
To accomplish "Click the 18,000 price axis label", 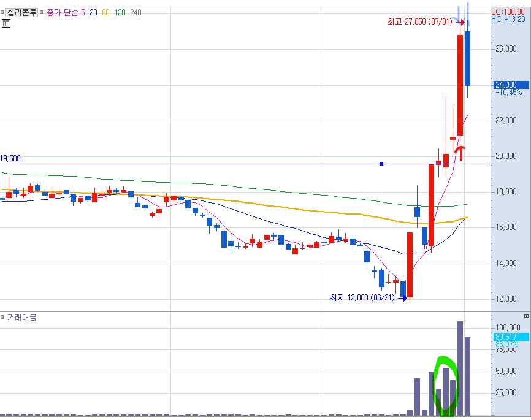I will 506,192.
